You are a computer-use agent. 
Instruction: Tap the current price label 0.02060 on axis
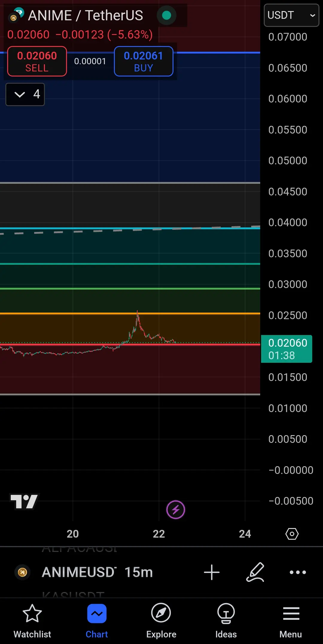(x=287, y=349)
